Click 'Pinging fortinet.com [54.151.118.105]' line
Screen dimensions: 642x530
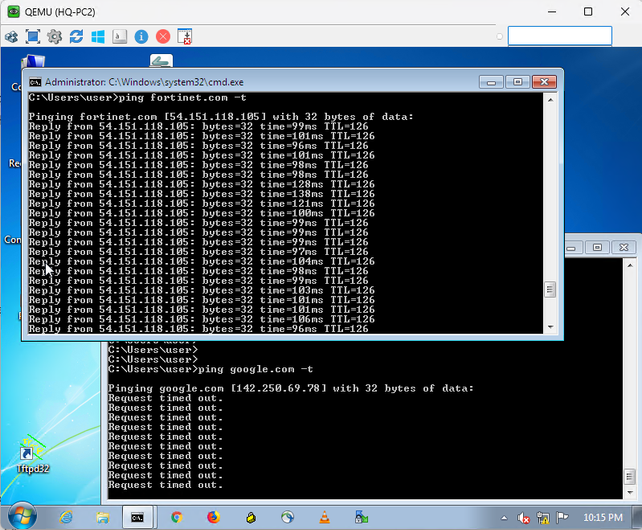(x=221, y=117)
